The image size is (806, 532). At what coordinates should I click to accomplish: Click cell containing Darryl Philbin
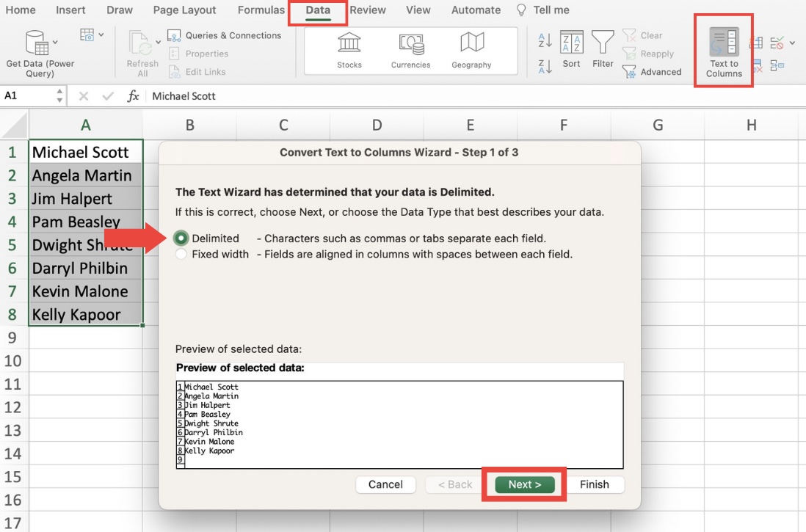pos(86,268)
